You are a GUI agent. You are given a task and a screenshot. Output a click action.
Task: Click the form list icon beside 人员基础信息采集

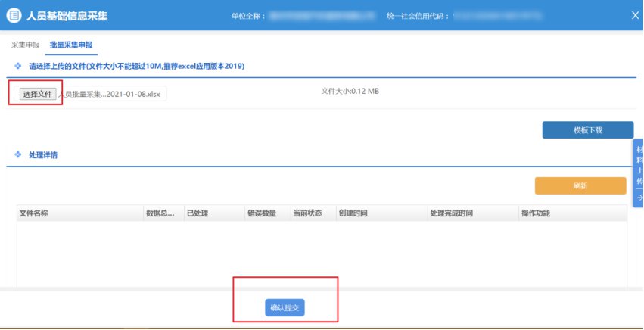(x=14, y=15)
